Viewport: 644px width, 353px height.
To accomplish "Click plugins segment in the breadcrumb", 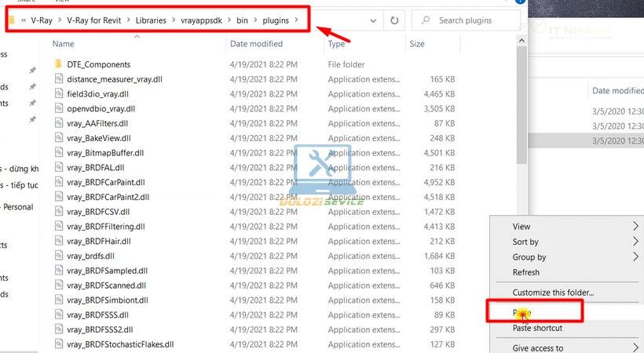I will 276,20.
